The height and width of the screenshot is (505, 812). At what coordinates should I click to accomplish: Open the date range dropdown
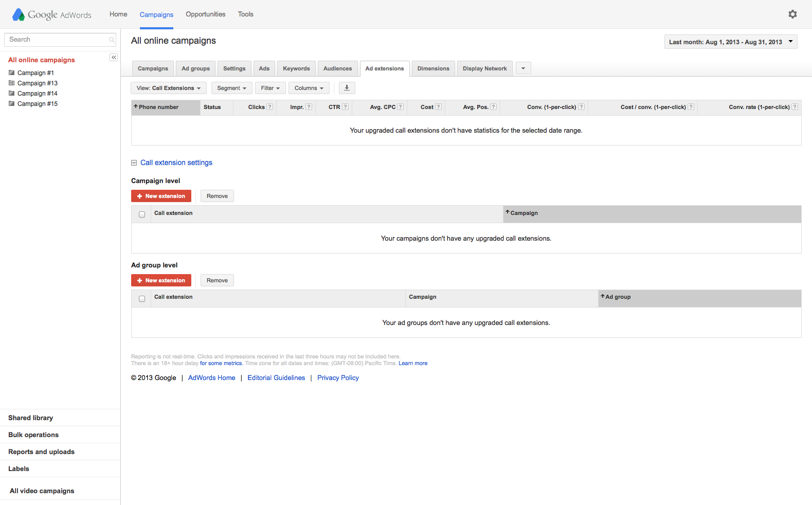(731, 42)
